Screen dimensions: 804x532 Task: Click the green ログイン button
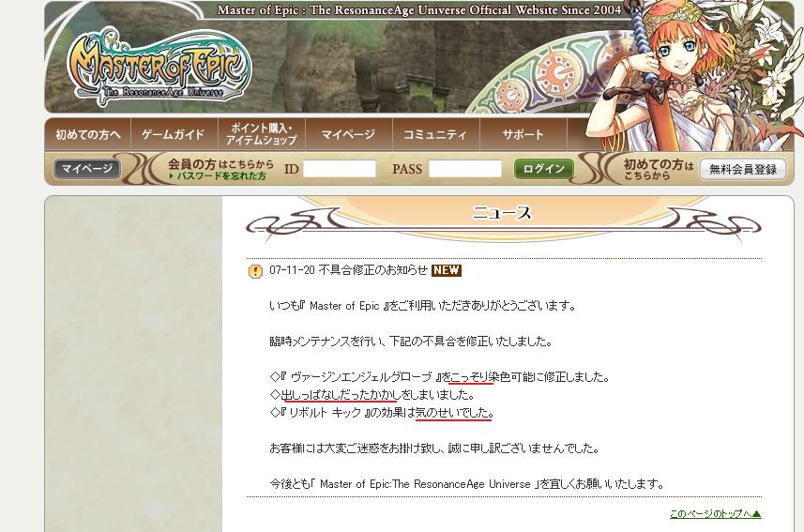543,169
